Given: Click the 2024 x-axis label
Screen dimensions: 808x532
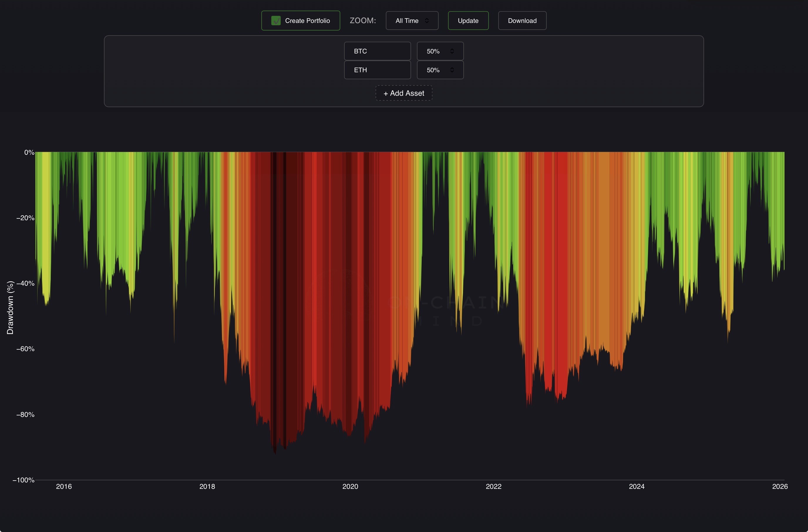Looking at the screenshot, I should [x=637, y=486].
